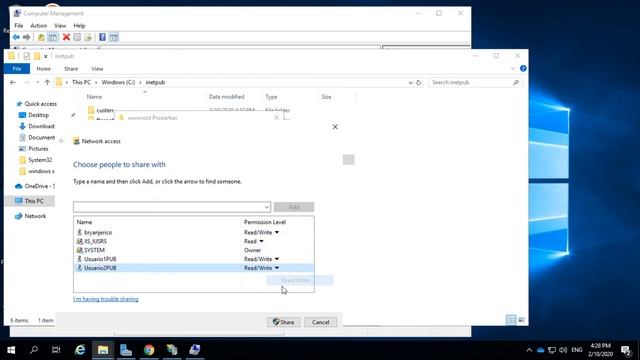Launch Google Chrome from taskbar
Viewport: 640px width, 360px height.
[x=149, y=350]
